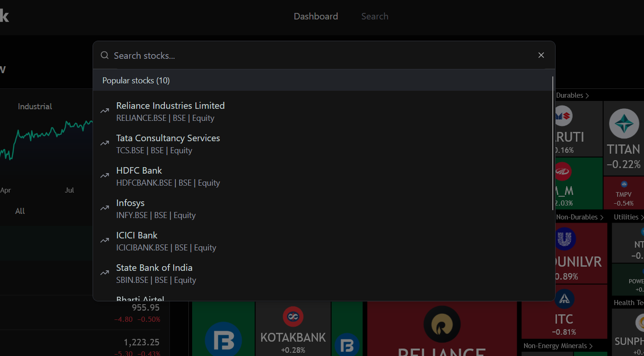Viewport: 644px width, 356px height.
Task: Click the trend icon beside Reliance Industries Limited
Action: point(105,111)
